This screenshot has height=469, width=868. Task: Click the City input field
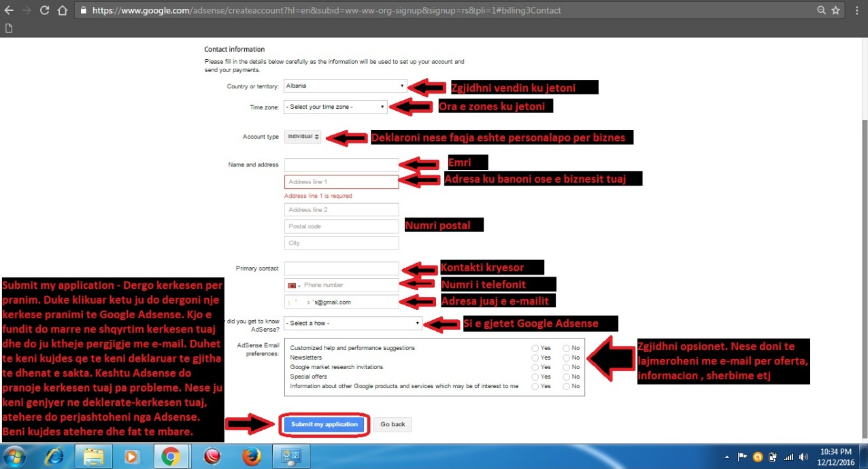[341, 243]
